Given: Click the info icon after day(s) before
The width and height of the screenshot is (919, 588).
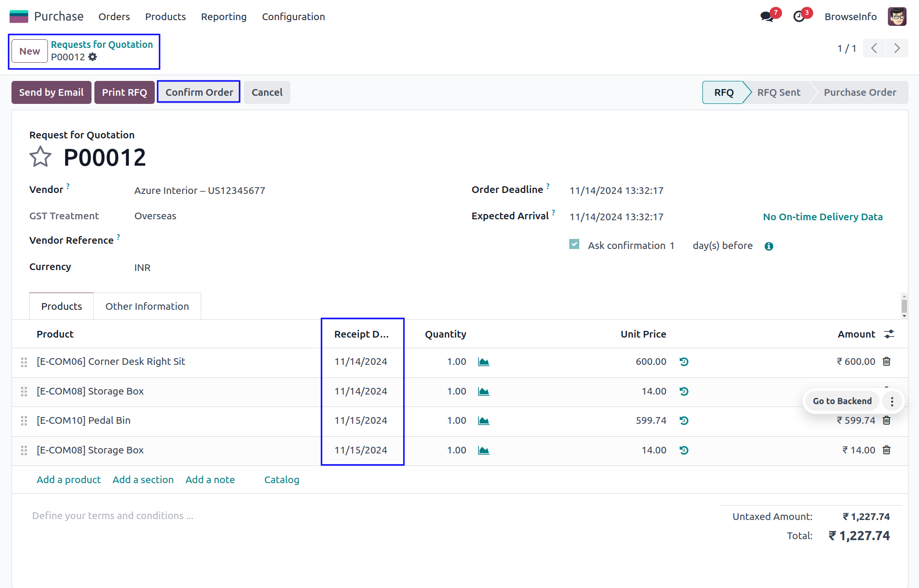Looking at the screenshot, I should [769, 246].
